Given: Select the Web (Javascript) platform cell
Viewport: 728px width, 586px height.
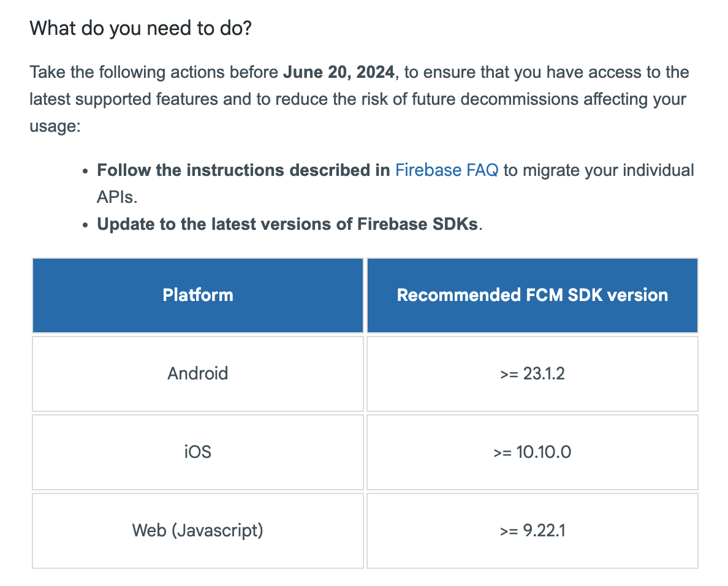Looking at the screenshot, I should point(198,530).
